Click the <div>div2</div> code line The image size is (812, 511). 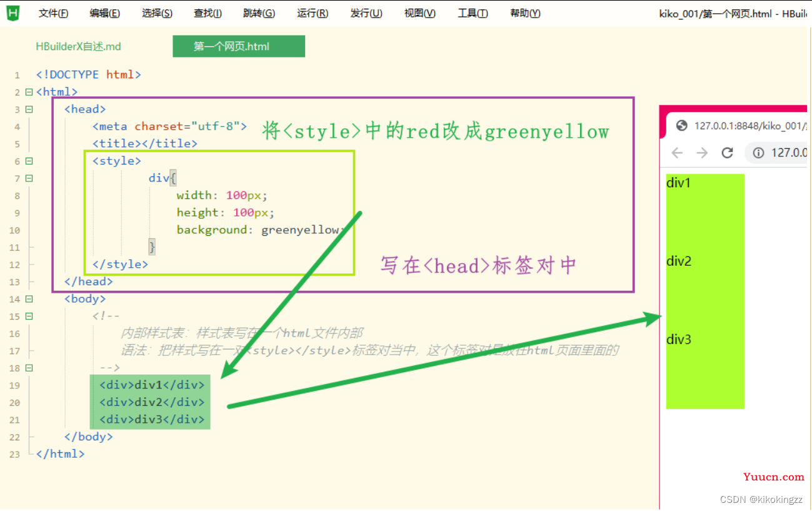[152, 402]
